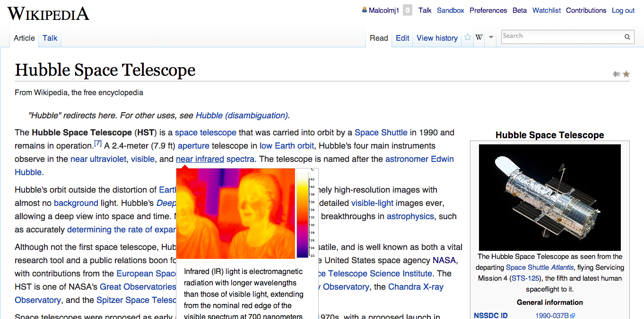Expand the More actions dropdown arrow
644x319 pixels.
tap(491, 37)
